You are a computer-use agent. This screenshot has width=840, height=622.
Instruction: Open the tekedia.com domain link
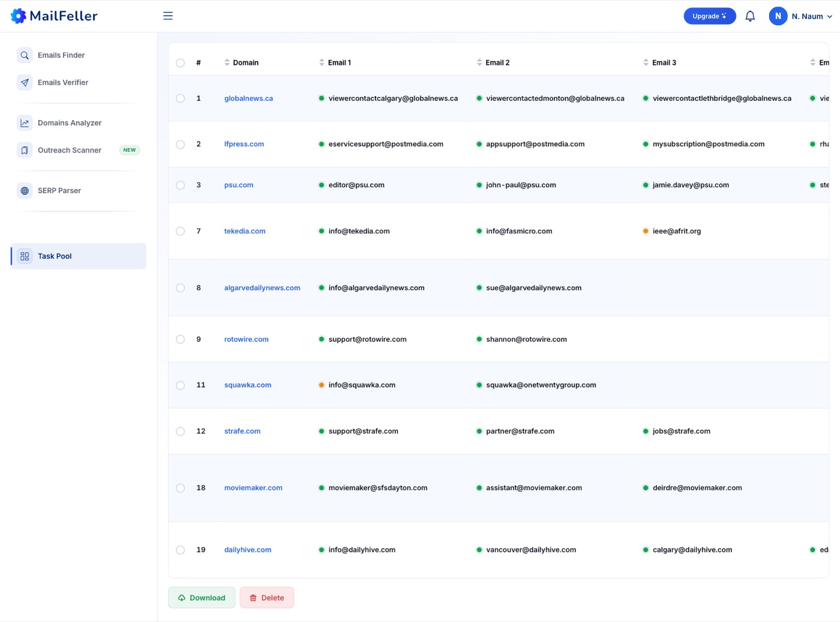click(x=245, y=231)
